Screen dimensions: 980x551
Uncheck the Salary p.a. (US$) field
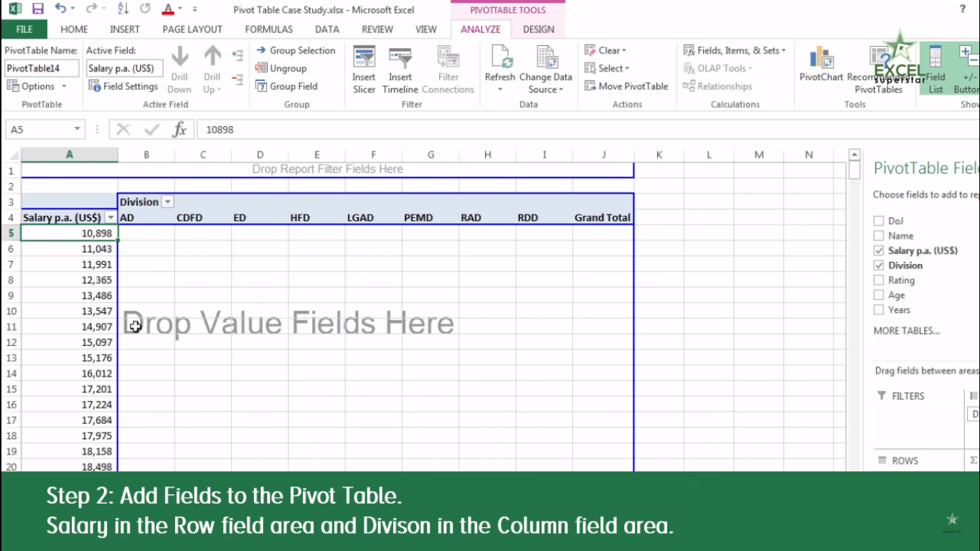pyautogui.click(x=879, y=250)
